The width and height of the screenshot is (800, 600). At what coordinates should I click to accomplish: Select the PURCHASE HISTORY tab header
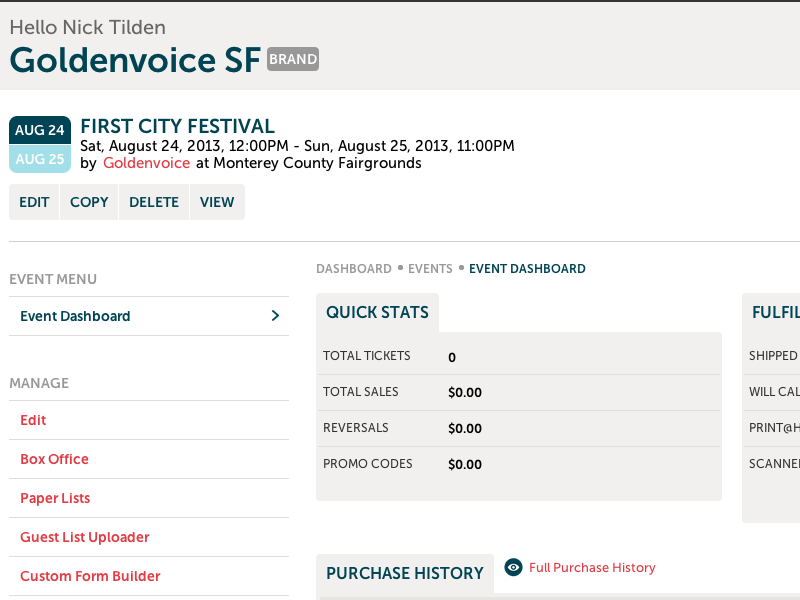coord(405,573)
